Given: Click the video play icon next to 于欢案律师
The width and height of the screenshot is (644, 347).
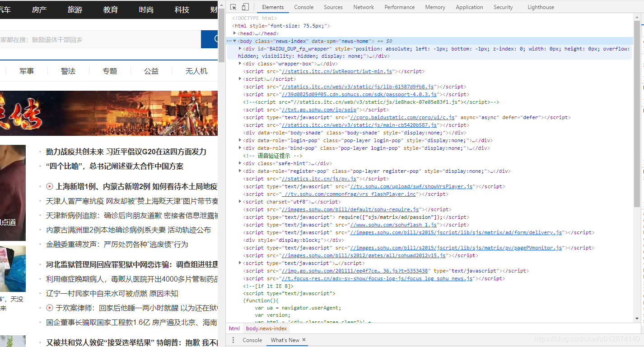Looking at the screenshot, I should (x=50, y=308).
